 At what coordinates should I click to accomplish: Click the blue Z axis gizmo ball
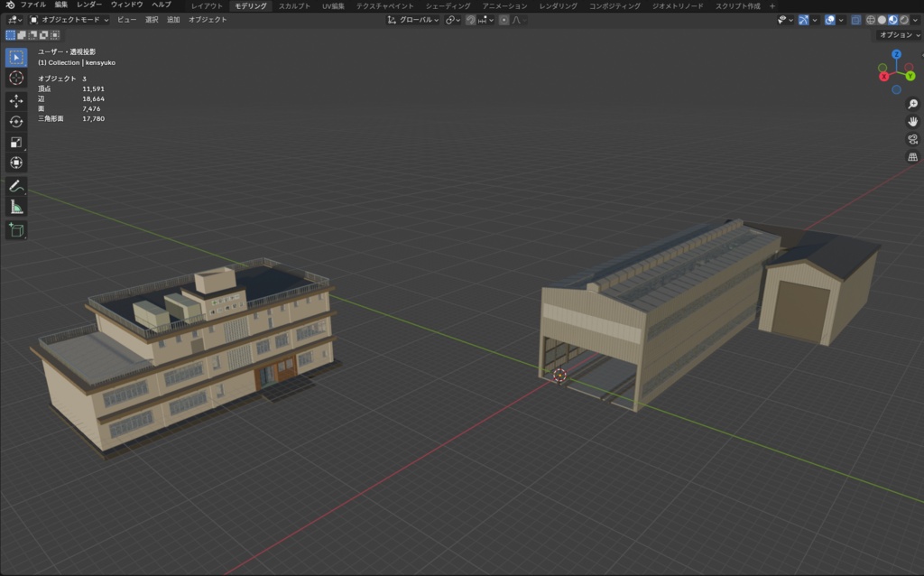coord(896,54)
